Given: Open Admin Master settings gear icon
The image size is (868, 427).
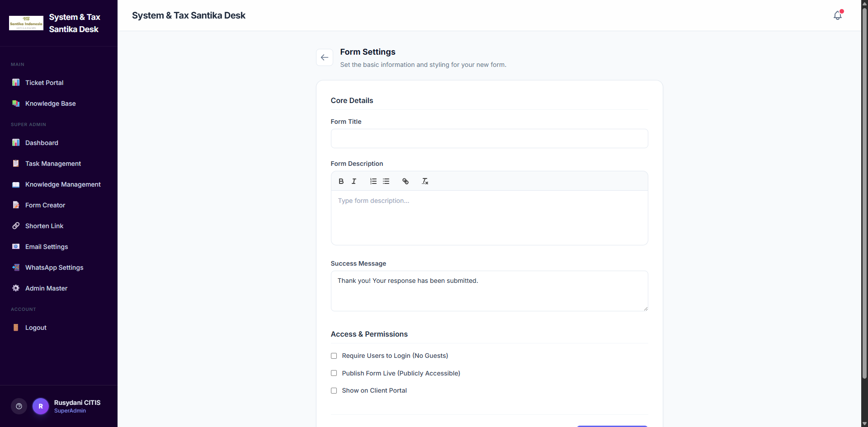Looking at the screenshot, I should click(16, 288).
